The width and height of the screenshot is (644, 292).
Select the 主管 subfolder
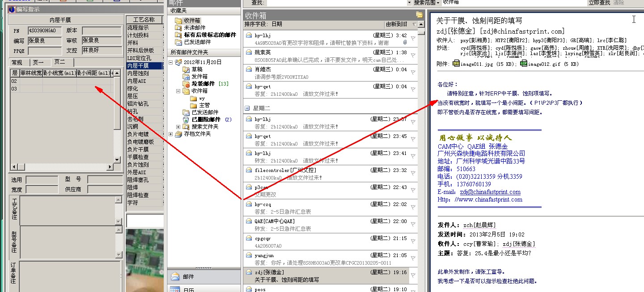tap(204, 105)
